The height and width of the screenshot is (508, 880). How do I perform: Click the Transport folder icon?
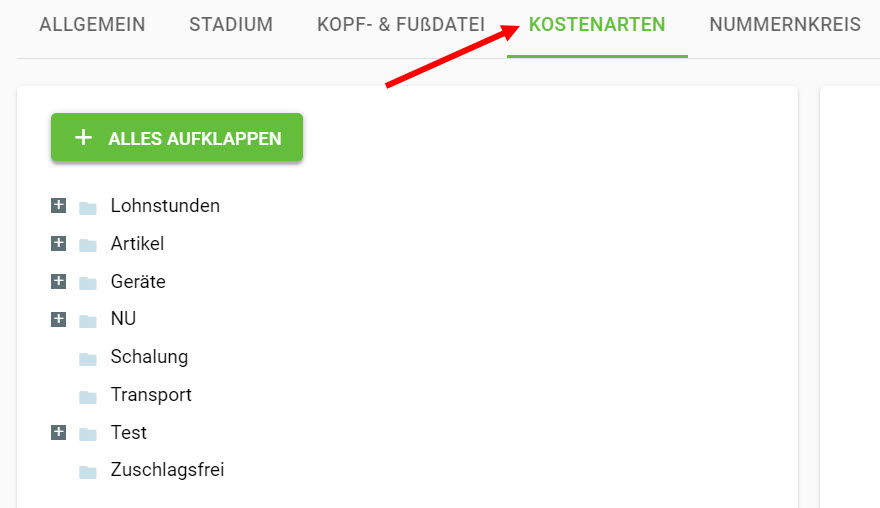point(88,397)
